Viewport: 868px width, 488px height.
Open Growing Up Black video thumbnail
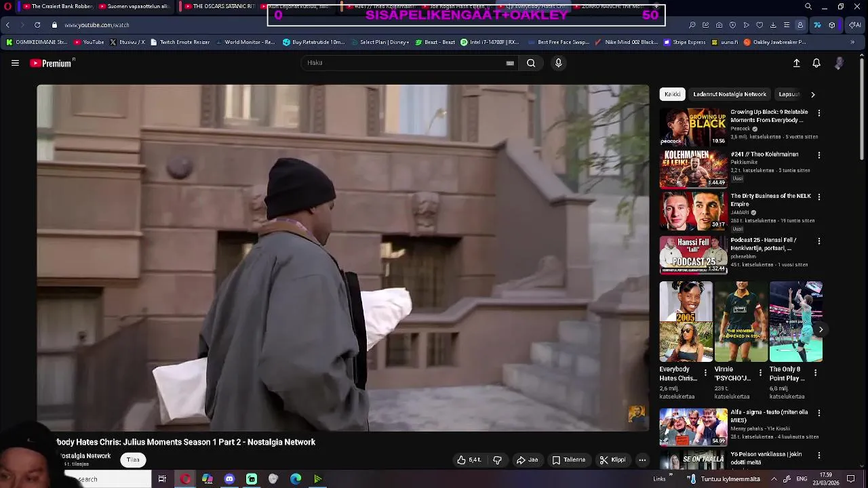point(693,127)
